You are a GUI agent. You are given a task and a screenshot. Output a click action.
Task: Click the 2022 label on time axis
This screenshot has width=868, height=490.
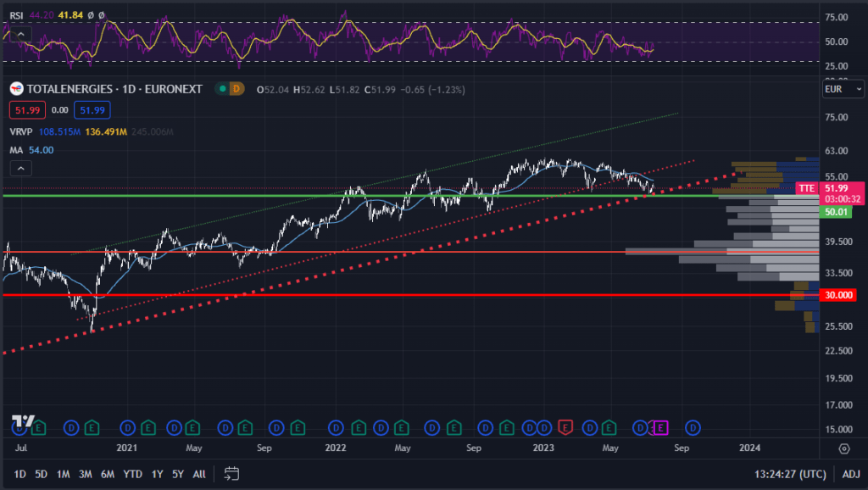(336, 448)
